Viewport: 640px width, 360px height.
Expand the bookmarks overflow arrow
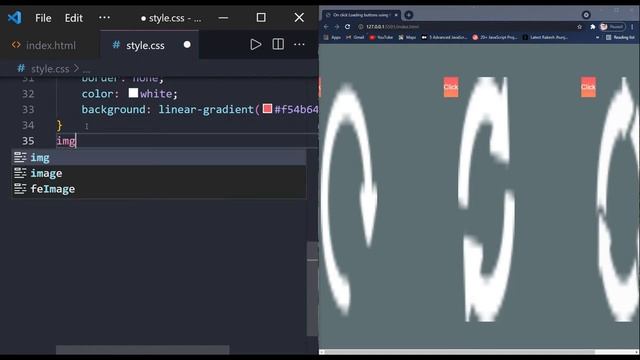pos(598,38)
